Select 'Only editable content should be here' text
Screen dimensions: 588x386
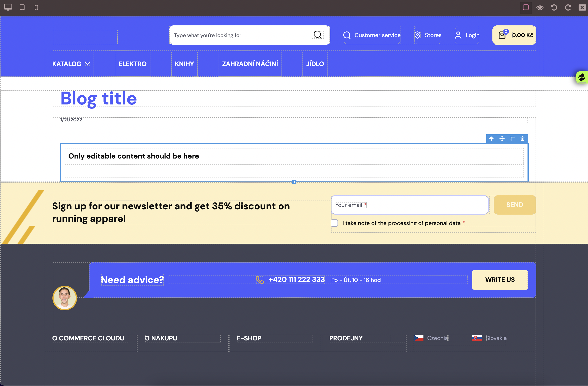(134, 156)
